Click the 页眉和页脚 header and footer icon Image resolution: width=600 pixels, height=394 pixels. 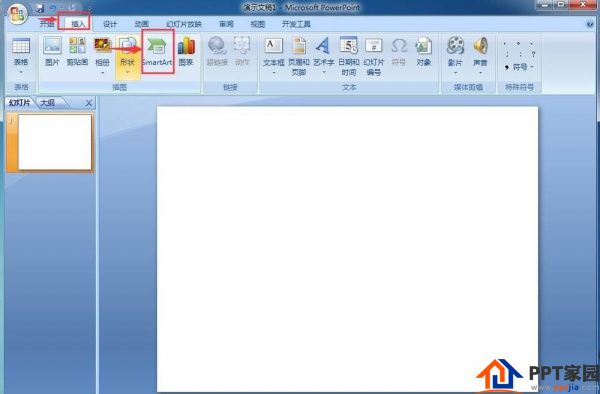[x=298, y=56]
